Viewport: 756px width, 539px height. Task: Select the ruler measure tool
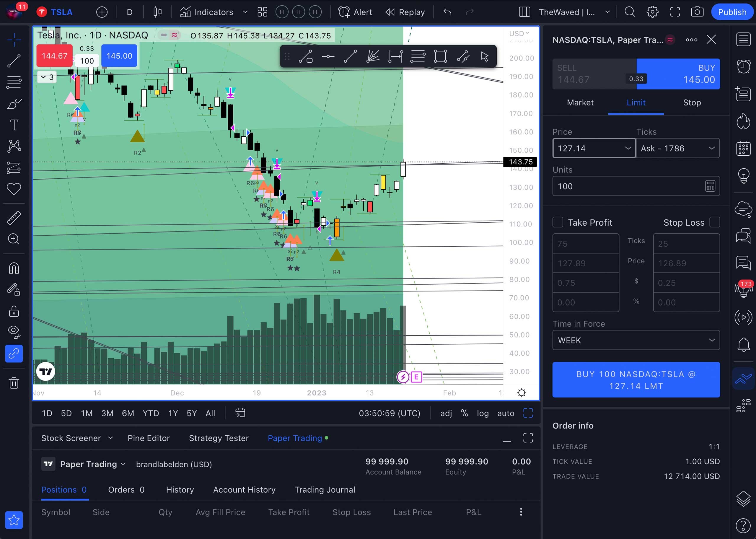14,218
